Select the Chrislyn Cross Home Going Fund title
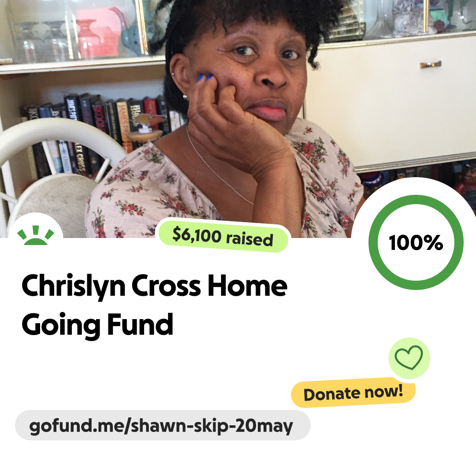The height and width of the screenshot is (476, 476). pos(154,305)
